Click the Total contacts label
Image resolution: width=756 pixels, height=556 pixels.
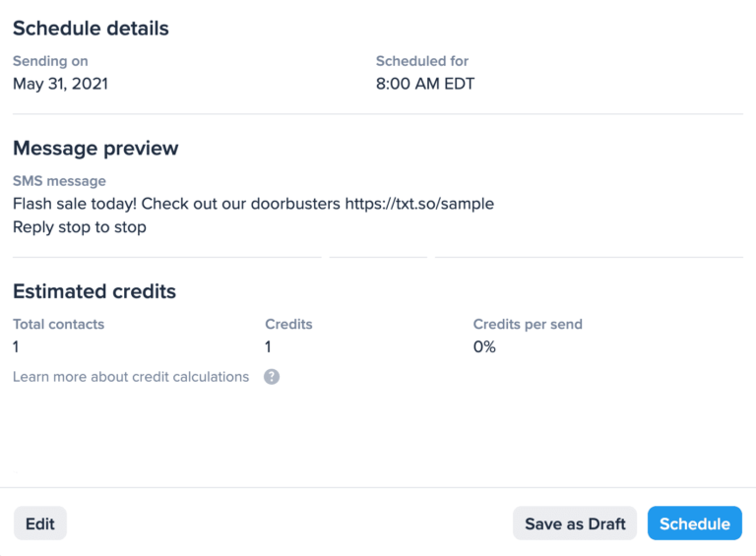click(58, 324)
